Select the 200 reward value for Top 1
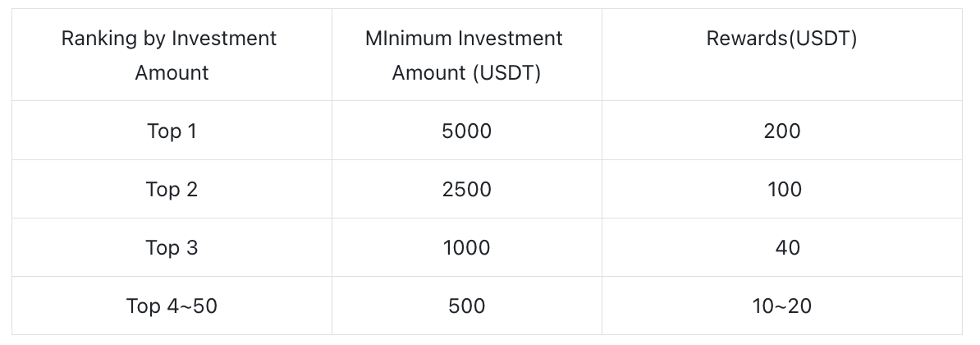 [781, 131]
